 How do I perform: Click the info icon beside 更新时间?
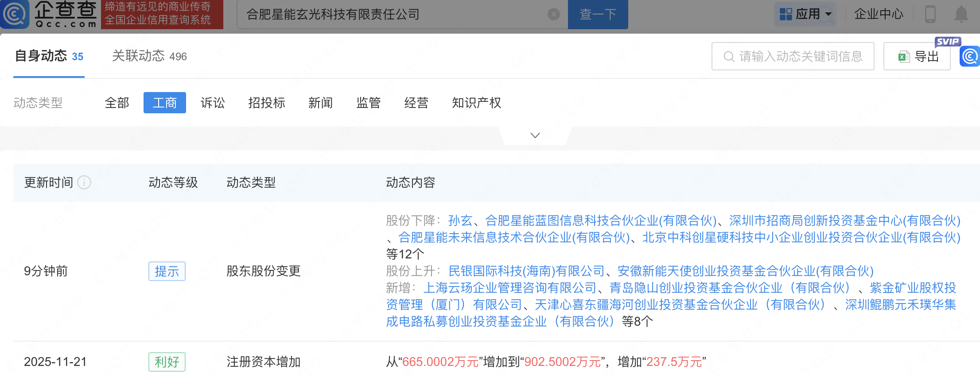[x=84, y=182]
